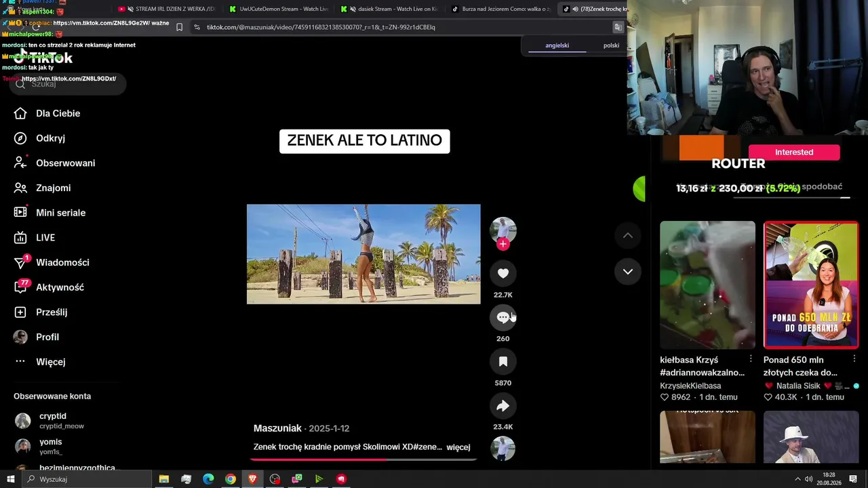Open Google Chrome from the taskbar
The height and width of the screenshot is (488, 868).
(x=231, y=479)
